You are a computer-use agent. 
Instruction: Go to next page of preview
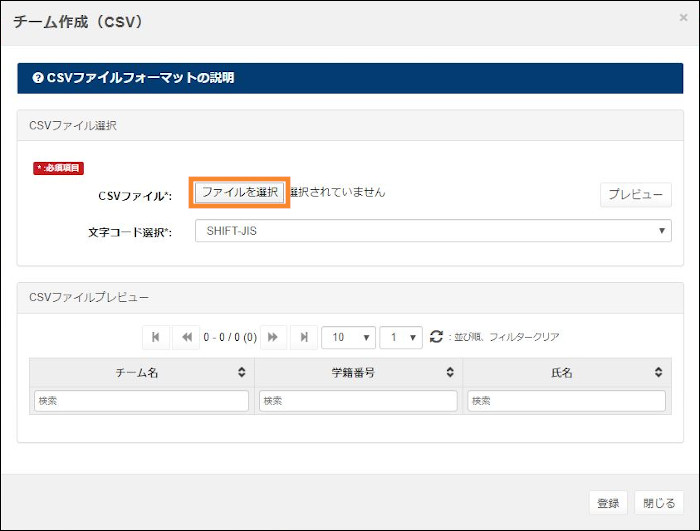273,337
